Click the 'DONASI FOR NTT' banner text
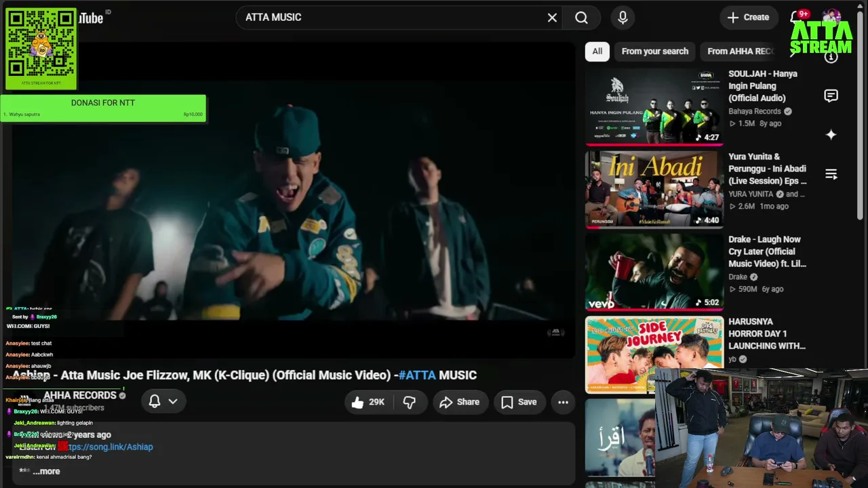 [103, 103]
